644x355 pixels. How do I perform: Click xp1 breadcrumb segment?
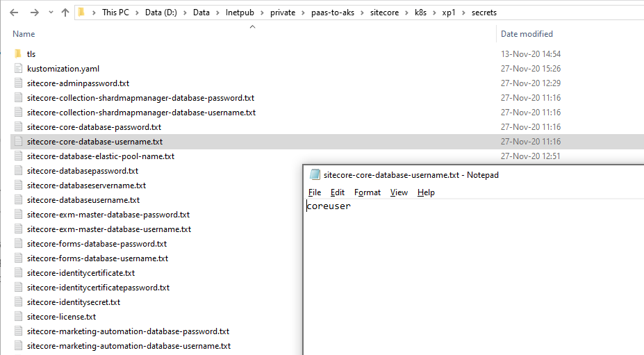(449, 13)
